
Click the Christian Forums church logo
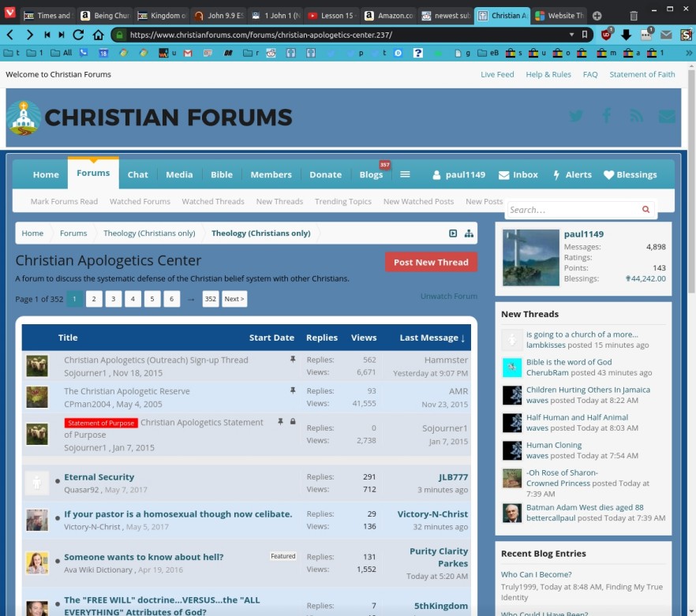pyautogui.click(x=24, y=117)
